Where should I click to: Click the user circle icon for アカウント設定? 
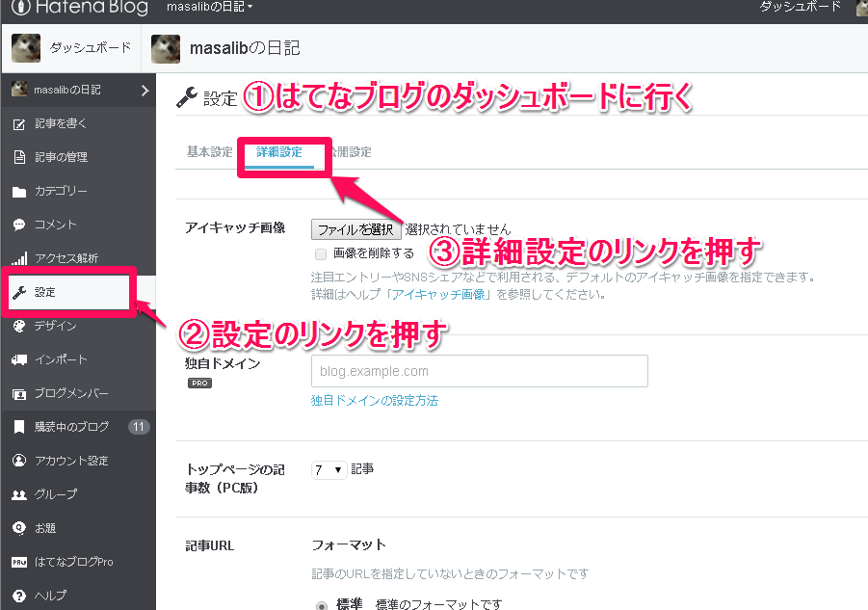pos(19,461)
